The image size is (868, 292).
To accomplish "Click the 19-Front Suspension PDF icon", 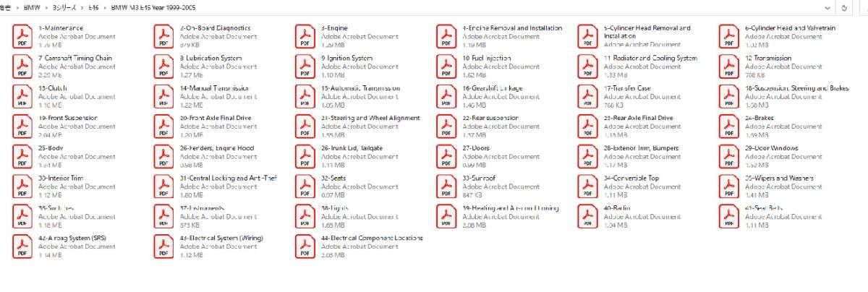I will tap(21, 126).
